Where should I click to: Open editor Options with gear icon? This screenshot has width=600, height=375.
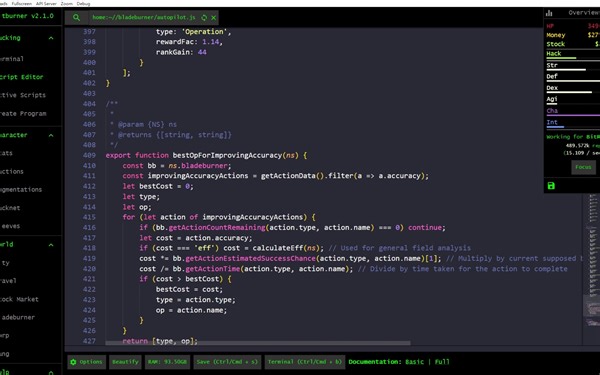tap(86, 362)
